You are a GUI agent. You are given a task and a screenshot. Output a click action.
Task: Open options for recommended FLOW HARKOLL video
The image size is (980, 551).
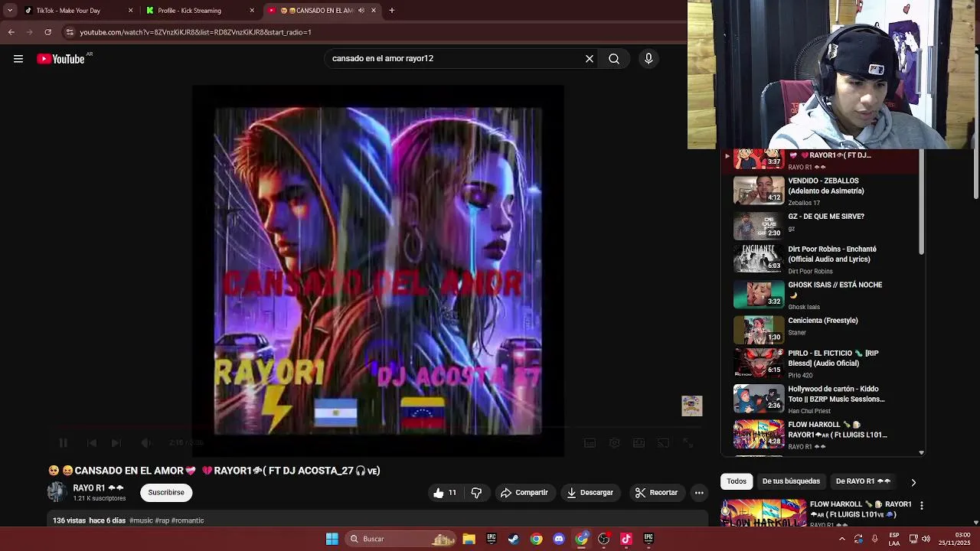(x=922, y=506)
